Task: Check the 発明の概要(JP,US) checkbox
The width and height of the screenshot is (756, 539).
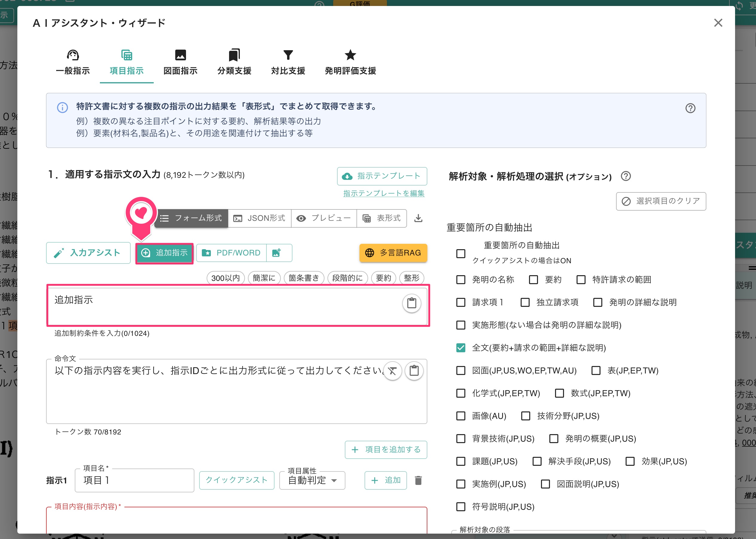Action: click(x=554, y=439)
